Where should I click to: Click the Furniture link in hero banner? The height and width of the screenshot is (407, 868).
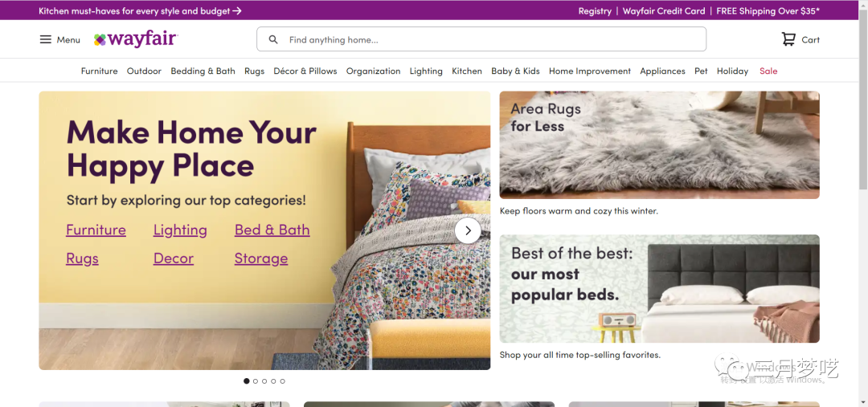point(96,230)
